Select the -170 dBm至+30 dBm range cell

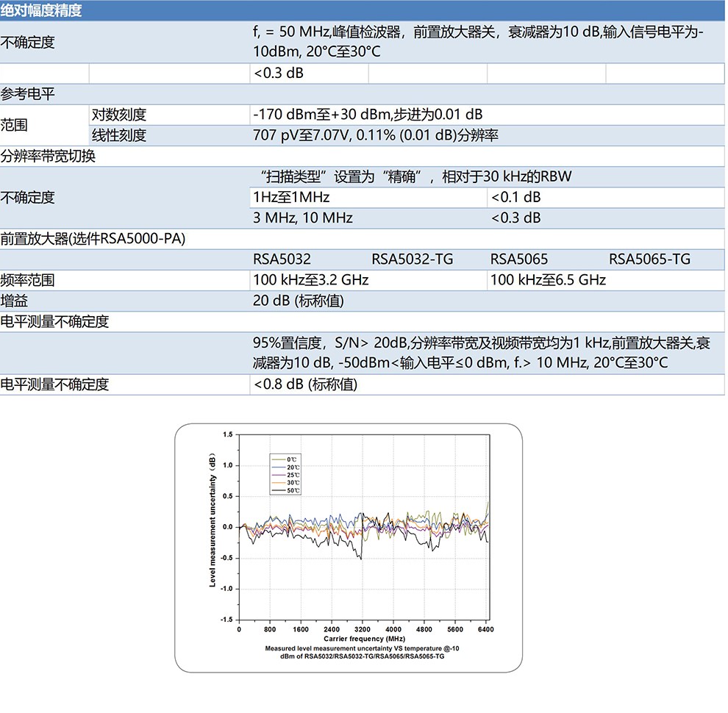[x=368, y=115]
